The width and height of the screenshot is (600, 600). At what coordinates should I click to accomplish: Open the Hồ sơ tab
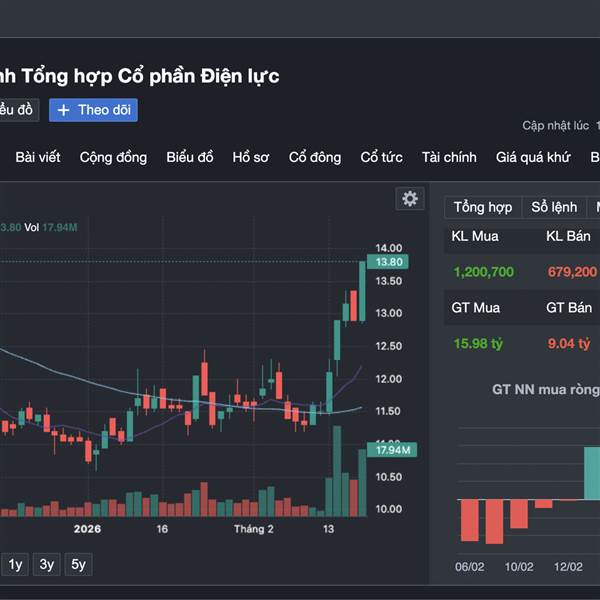[251, 157]
